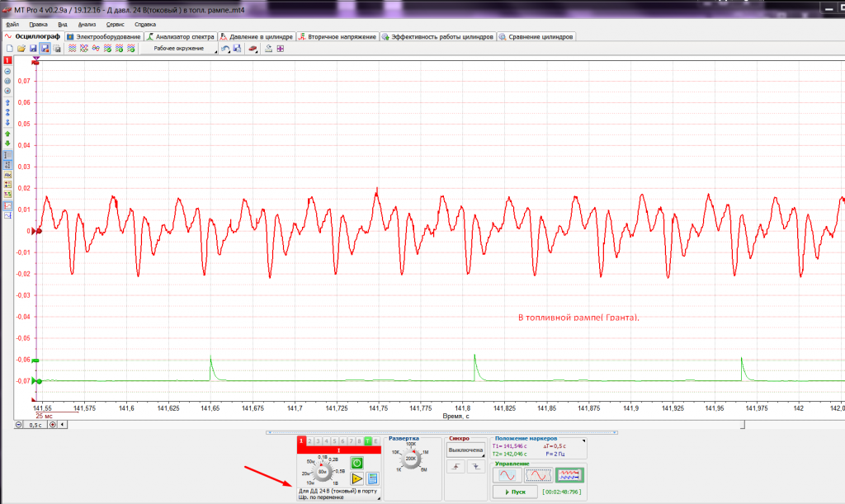Viewport: 845px width, 504px height.
Task: Click the highlighted save-as floppy icon
Action: coord(45,49)
